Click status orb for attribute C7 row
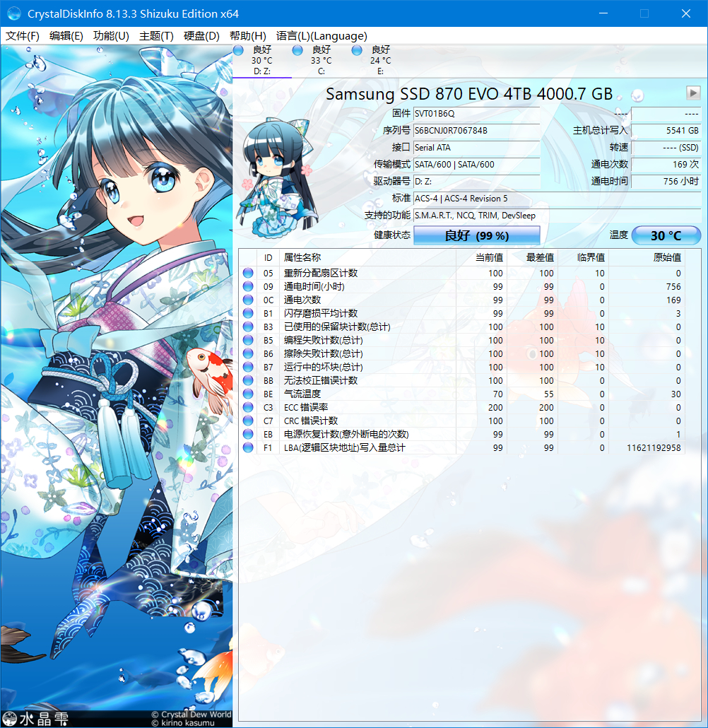Screen dimensions: 708x728 pos(249,421)
